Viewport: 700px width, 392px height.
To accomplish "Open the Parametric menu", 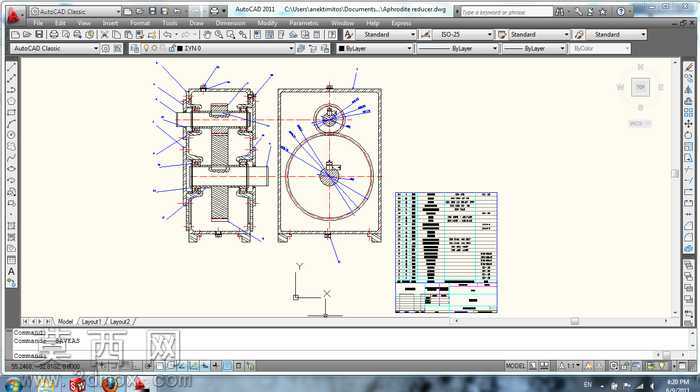I will pyautogui.click(x=304, y=22).
